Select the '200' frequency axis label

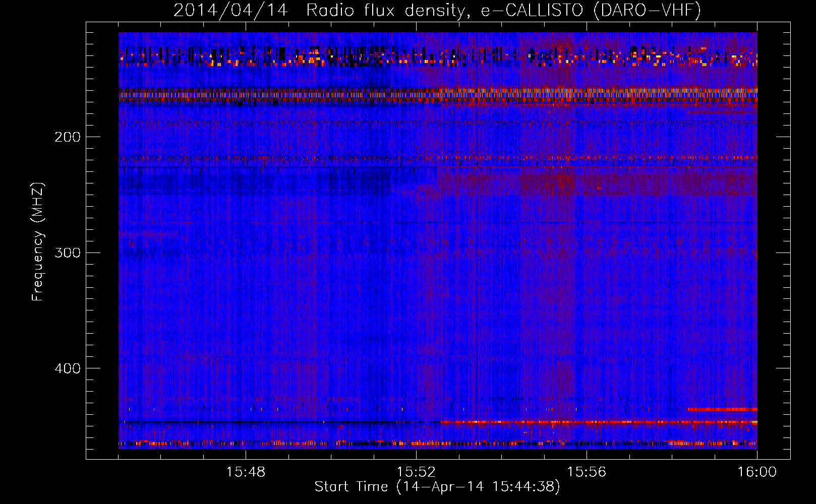pyautogui.click(x=68, y=137)
